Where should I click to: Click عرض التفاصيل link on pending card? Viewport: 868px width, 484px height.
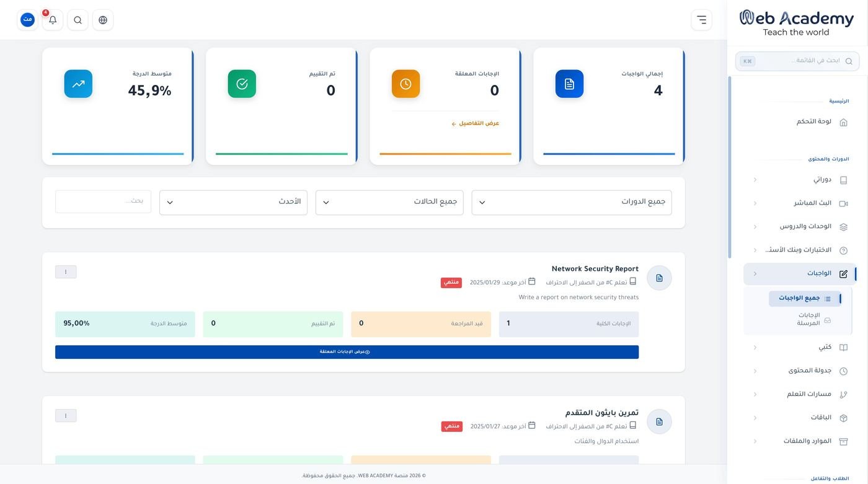[x=476, y=123]
